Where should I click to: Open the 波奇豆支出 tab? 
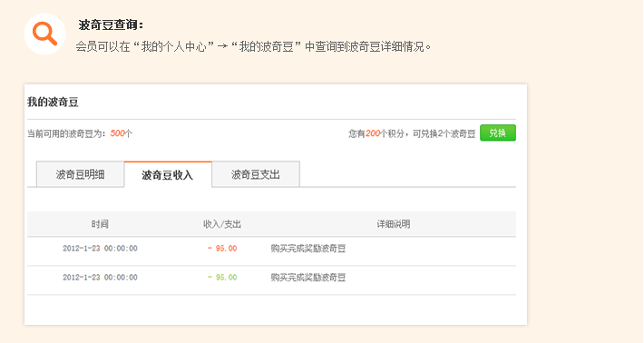click(256, 174)
